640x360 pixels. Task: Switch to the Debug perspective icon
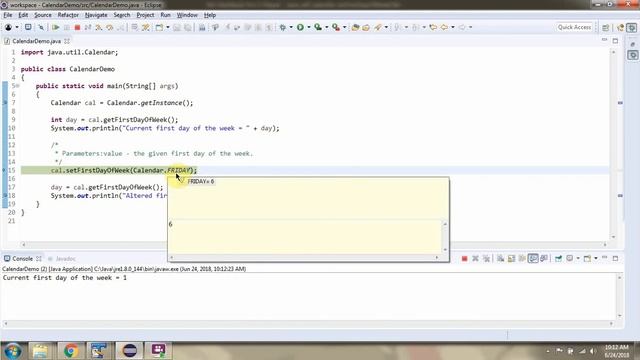[x=632, y=27]
